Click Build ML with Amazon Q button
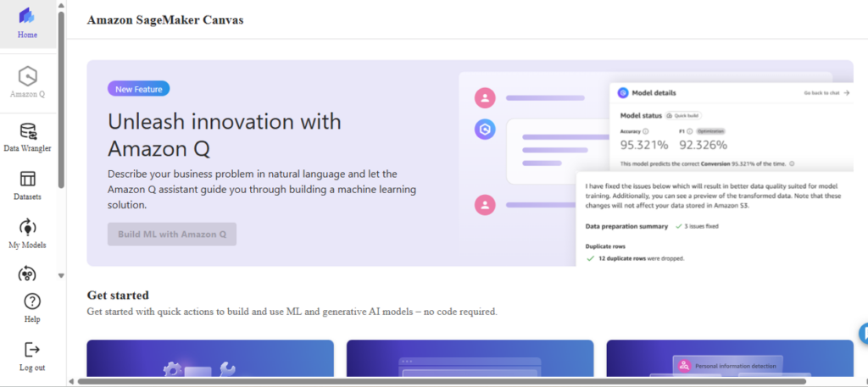Image resolution: width=868 pixels, height=387 pixels. coord(171,234)
